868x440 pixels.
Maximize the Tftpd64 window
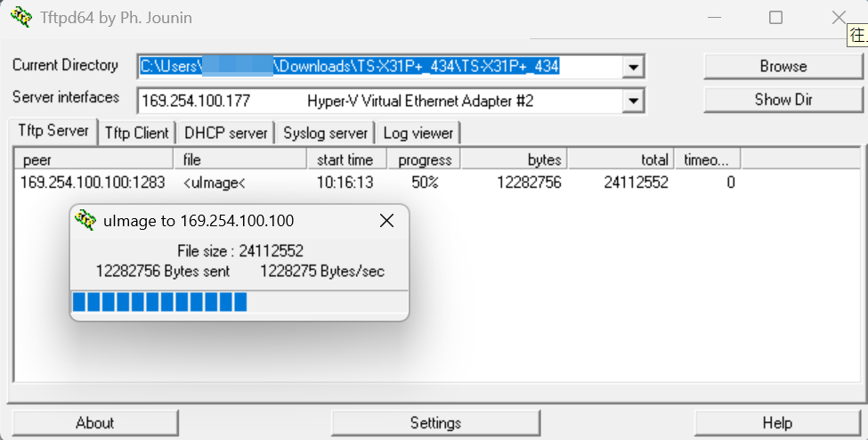775,18
